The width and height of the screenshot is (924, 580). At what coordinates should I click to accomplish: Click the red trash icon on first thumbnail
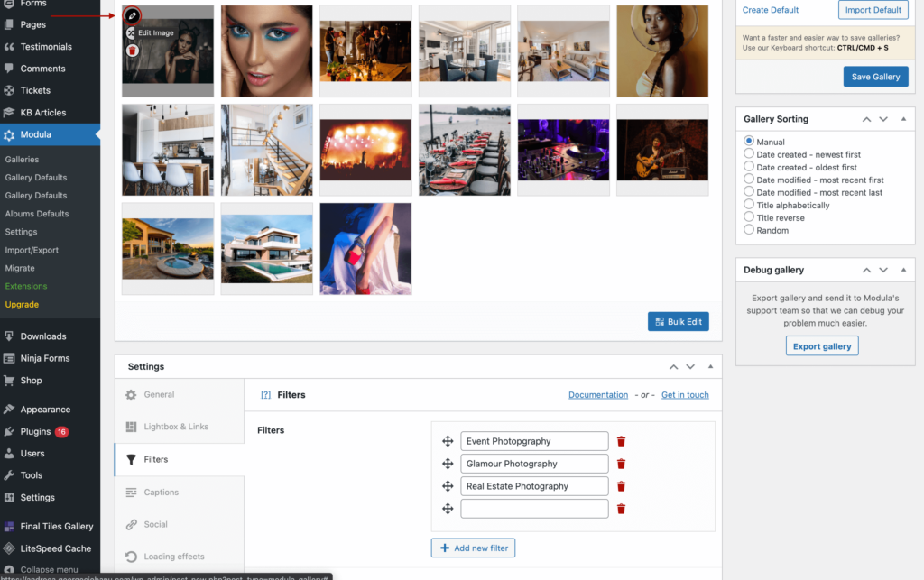(132, 51)
